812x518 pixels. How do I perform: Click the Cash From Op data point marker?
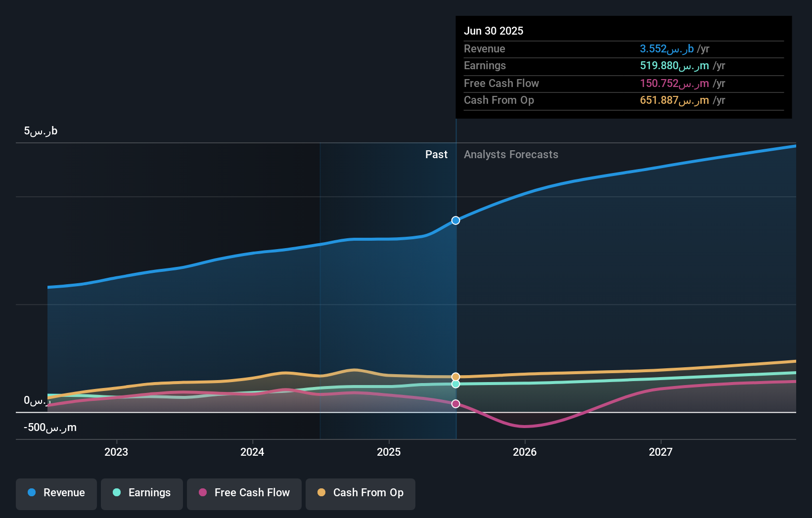tap(455, 376)
